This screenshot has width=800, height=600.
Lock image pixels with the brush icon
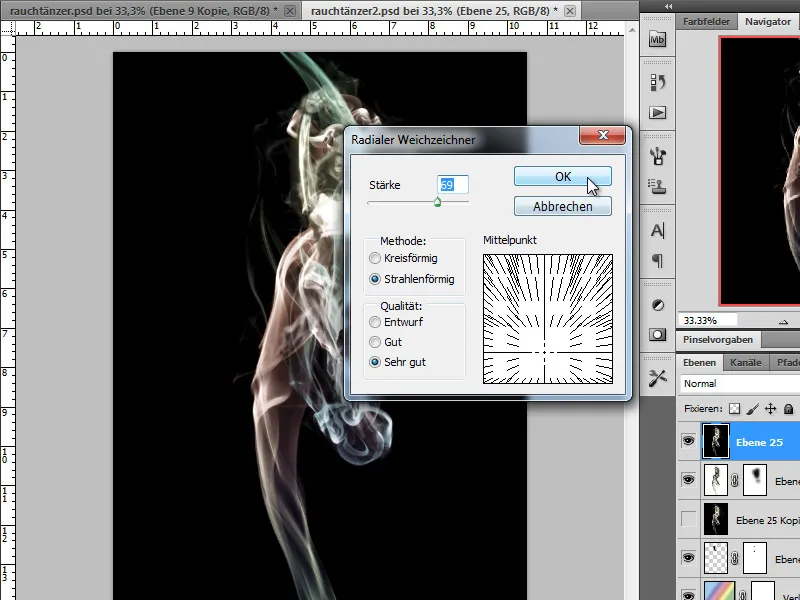pyautogui.click(x=752, y=409)
